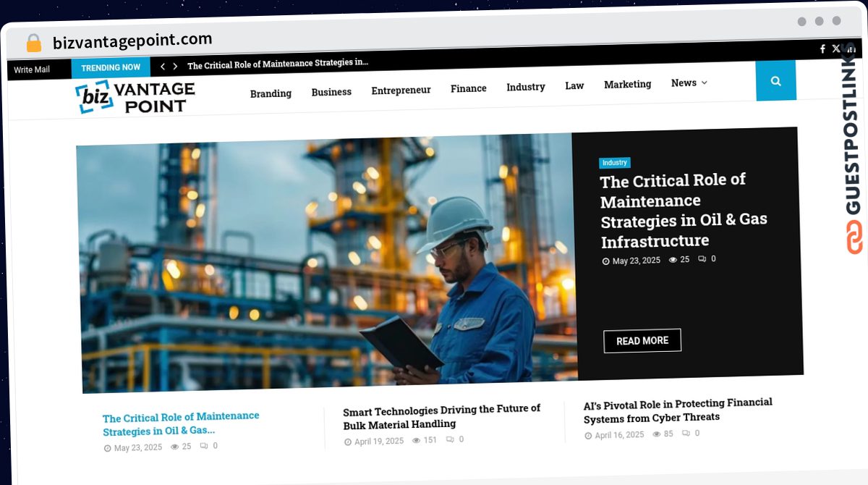Click the comments icon in hero panel

(702, 258)
